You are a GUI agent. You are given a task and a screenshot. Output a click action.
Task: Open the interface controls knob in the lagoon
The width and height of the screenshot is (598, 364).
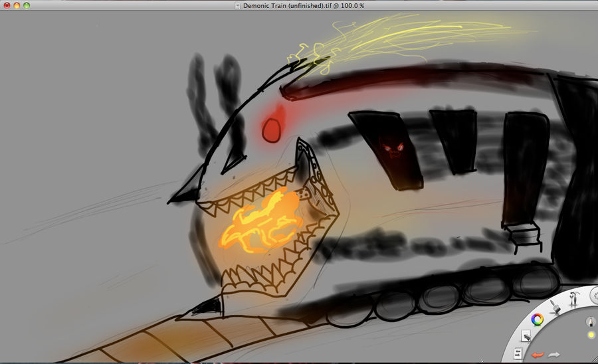tap(594, 295)
